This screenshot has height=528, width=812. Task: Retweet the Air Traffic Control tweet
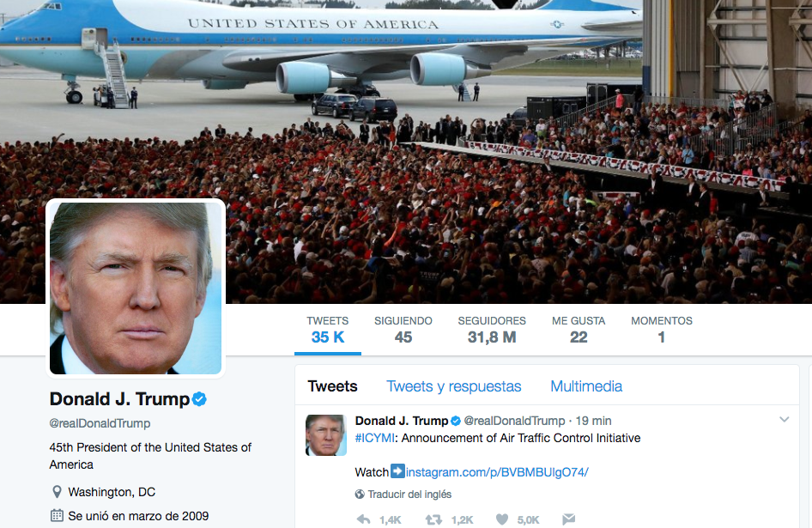(433, 519)
